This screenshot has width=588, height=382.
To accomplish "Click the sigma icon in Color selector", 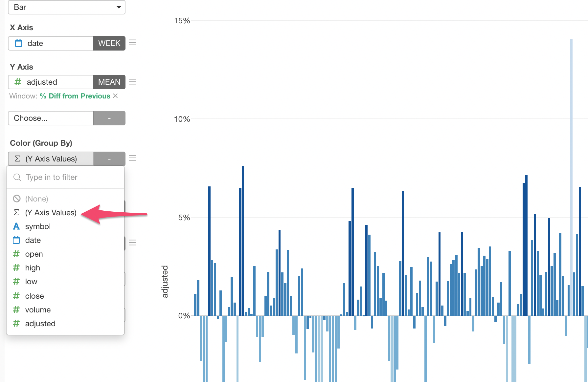I will (x=18, y=159).
